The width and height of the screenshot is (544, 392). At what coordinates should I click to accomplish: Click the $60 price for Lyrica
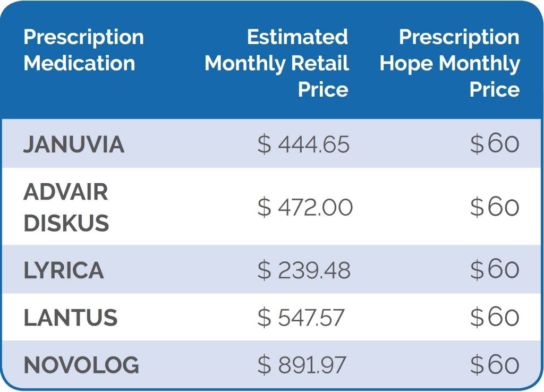click(x=495, y=270)
